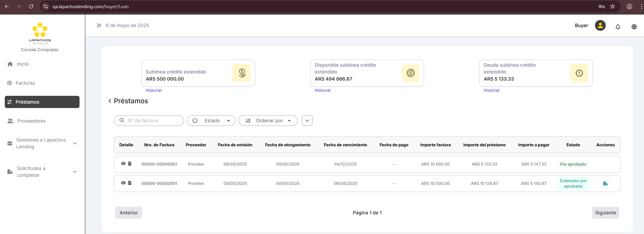Click the back arrow beside Préstamos heading

tap(110, 101)
